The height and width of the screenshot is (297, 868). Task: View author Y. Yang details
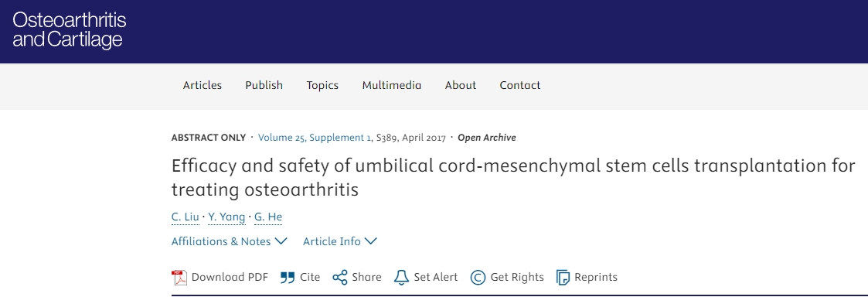(226, 217)
